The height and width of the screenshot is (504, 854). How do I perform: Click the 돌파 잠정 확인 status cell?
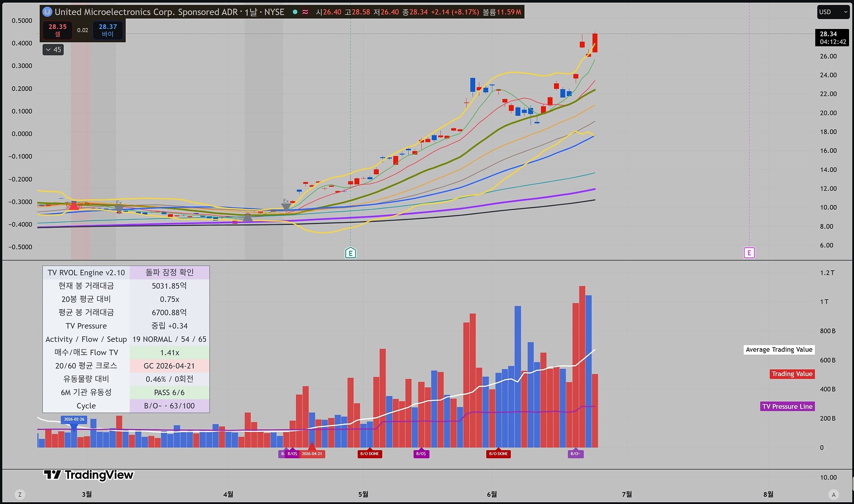tap(169, 272)
